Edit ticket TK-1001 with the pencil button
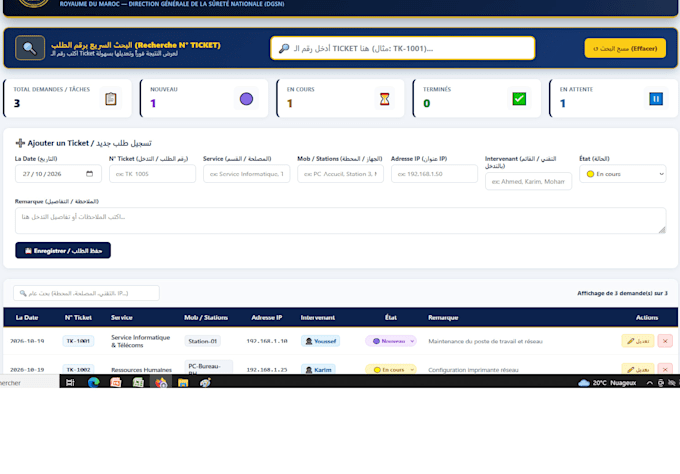The width and height of the screenshot is (680, 474). coord(638,341)
